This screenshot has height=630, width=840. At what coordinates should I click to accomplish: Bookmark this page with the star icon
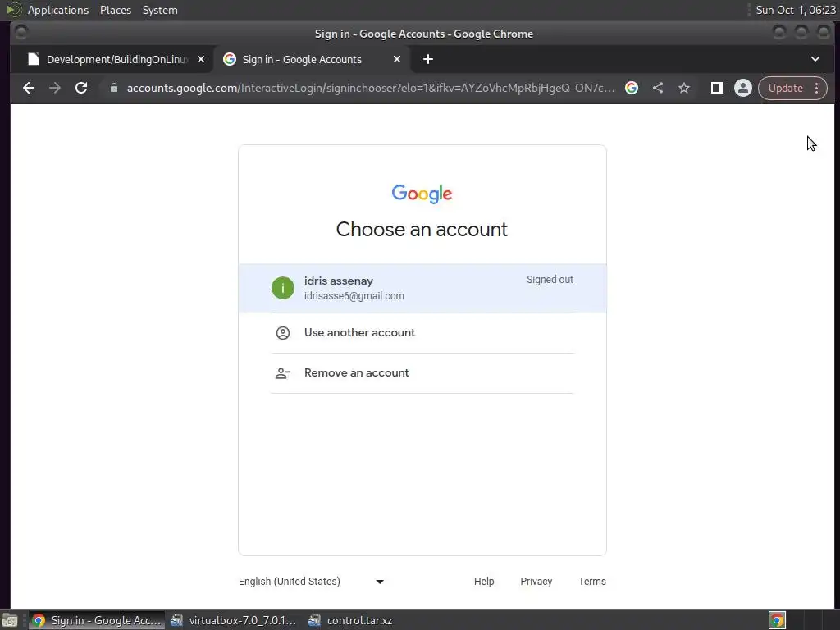684,88
